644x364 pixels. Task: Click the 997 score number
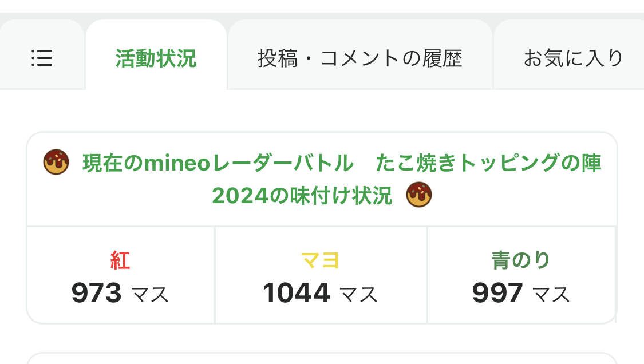tap(497, 294)
